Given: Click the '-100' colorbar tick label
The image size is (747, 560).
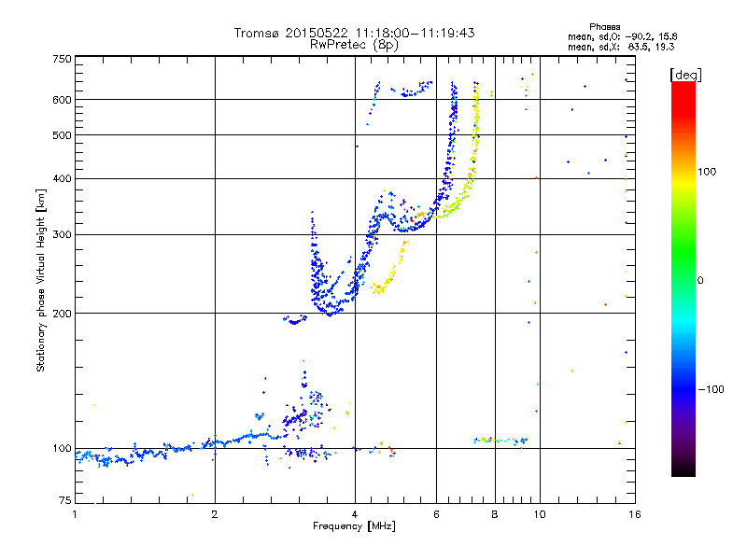Looking at the screenshot, I should click(x=711, y=389).
